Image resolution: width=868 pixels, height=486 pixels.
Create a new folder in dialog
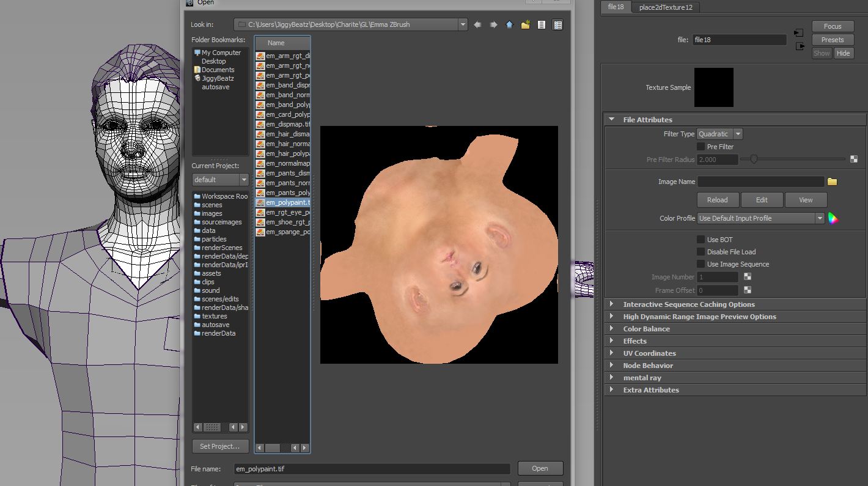click(x=525, y=25)
